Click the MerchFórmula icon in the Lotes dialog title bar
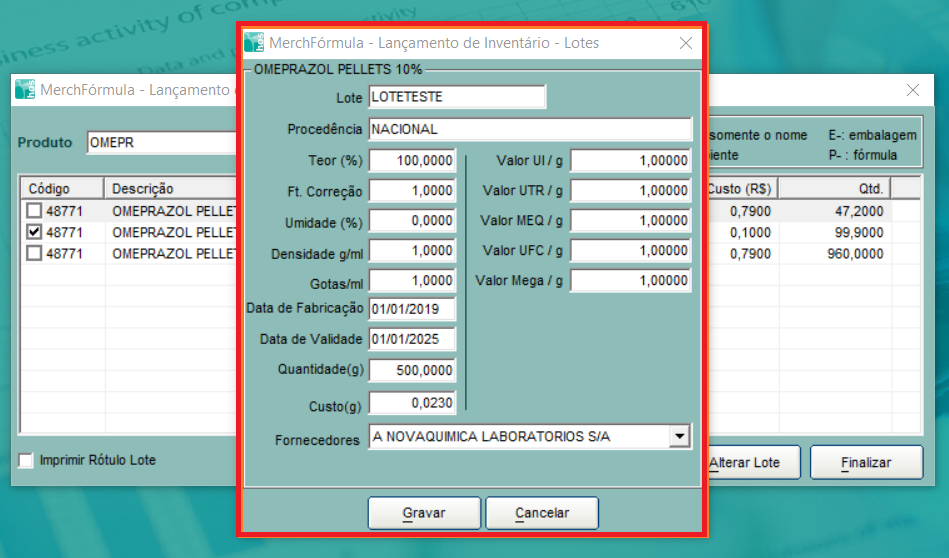 255,43
